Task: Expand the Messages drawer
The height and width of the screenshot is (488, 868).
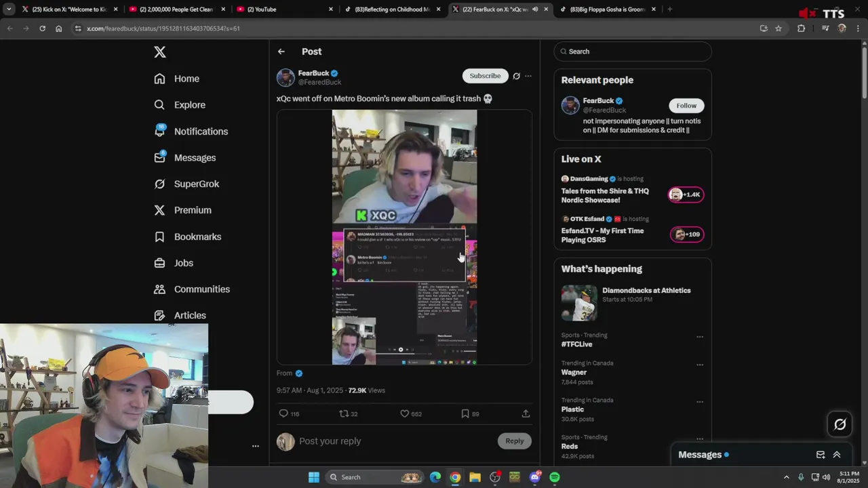Action: (x=837, y=455)
